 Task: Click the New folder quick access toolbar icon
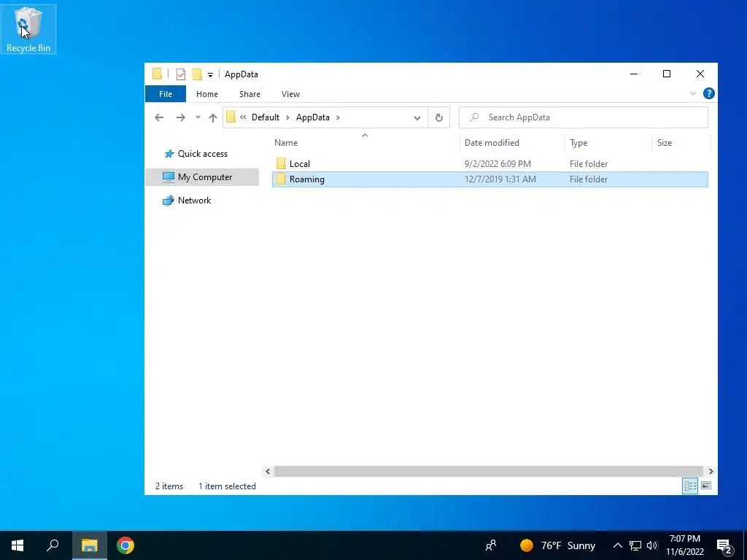[197, 74]
